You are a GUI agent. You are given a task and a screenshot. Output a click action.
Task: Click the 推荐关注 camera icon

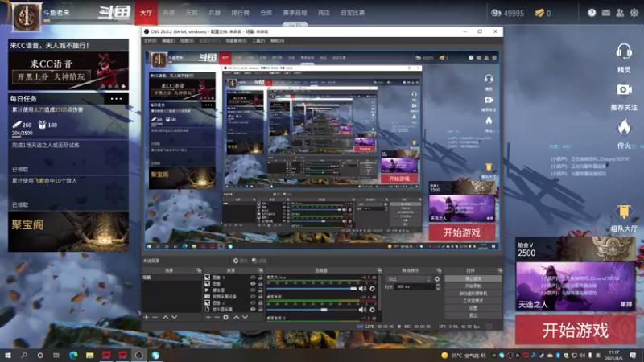click(624, 89)
